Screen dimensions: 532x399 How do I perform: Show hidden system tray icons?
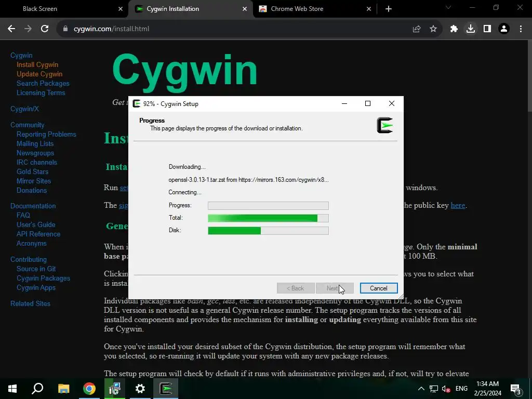coord(421,389)
